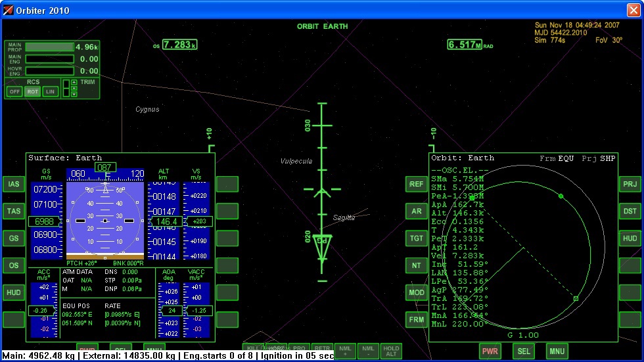This screenshot has height=362, width=644.
Task: Click the trim position indicator bar
Action: coord(66,88)
